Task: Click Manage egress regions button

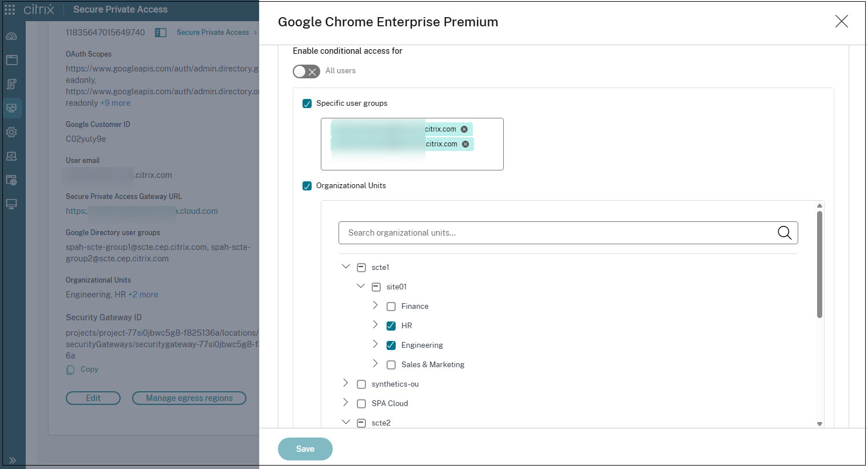Action: pos(189,398)
